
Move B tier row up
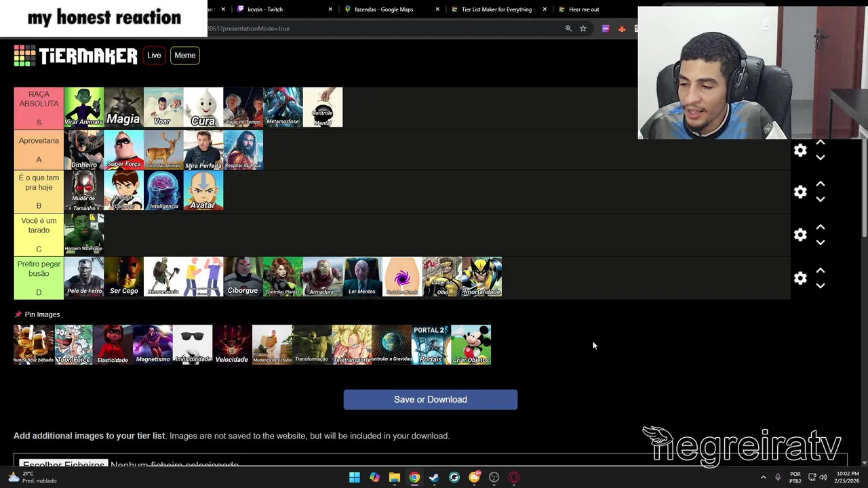(821, 184)
